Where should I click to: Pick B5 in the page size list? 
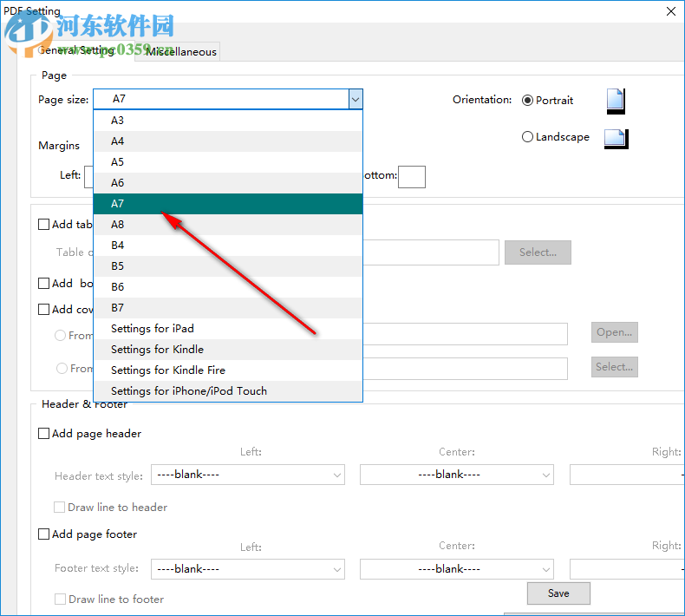(x=228, y=266)
